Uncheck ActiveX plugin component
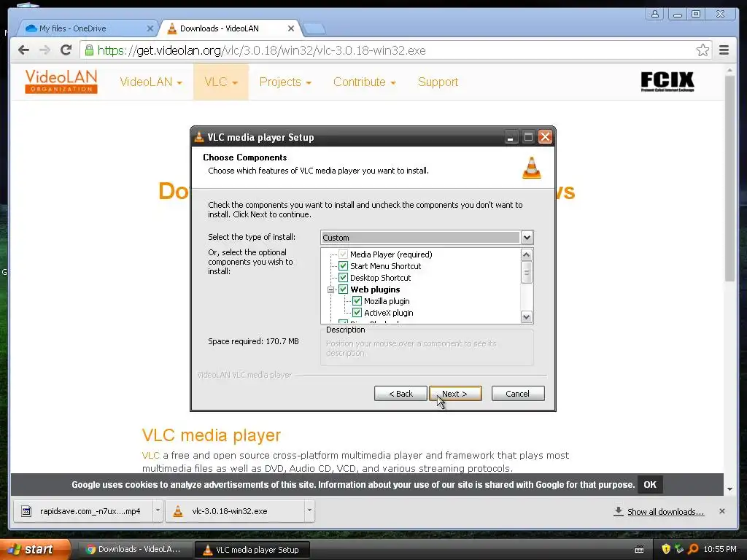Screen dimensions: 747x560 tap(357, 312)
